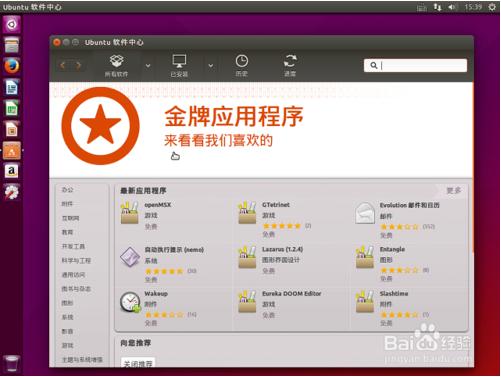
Task: Open the Lazarus (1.2.4) app icon
Action: point(247,257)
